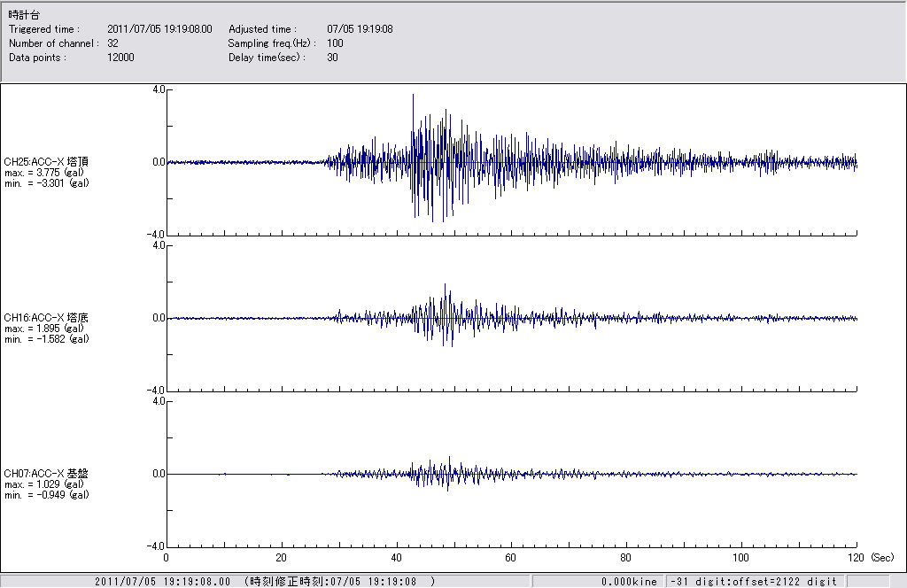This screenshot has height=588, width=907.
Task: Select the CH07:ACC-X channel label
Action: tap(46, 474)
